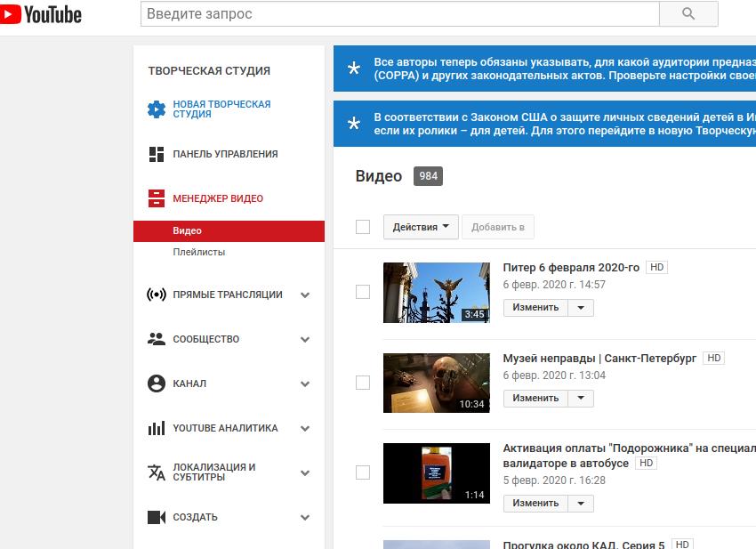Click the Менеджер видео red icon
Viewport: 756px width, 549px height.
(x=157, y=198)
